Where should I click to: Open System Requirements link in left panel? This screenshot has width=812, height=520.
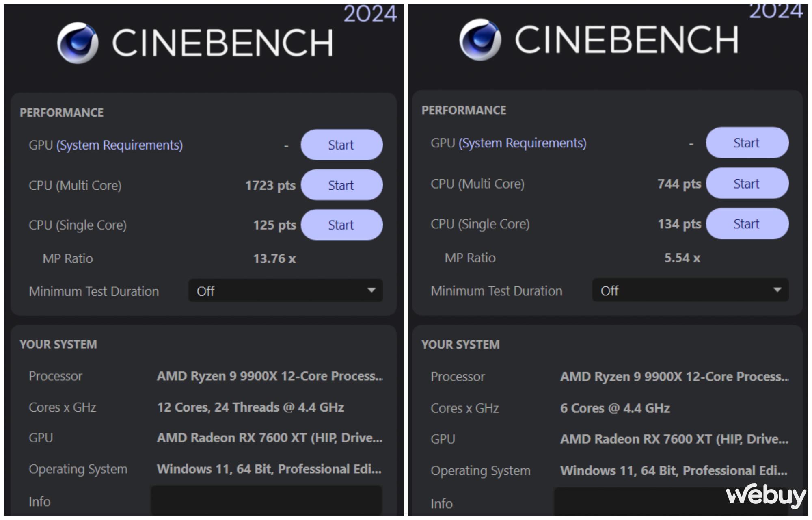click(x=120, y=145)
